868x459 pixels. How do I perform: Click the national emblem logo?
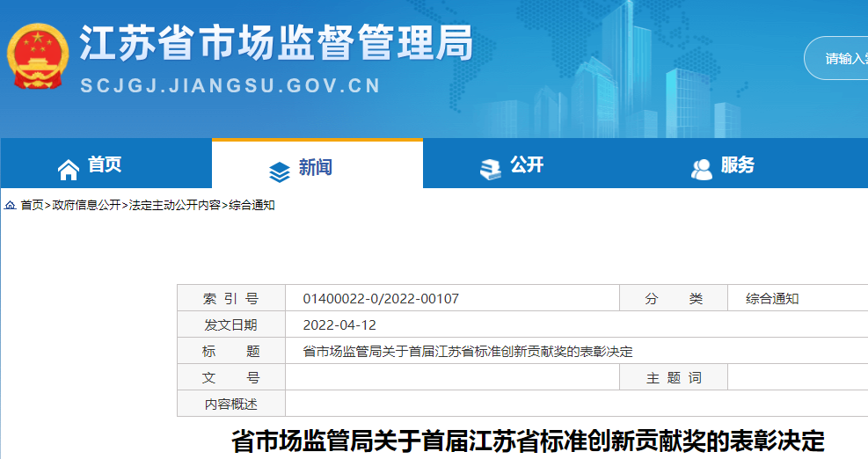pyautogui.click(x=38, y=55)
